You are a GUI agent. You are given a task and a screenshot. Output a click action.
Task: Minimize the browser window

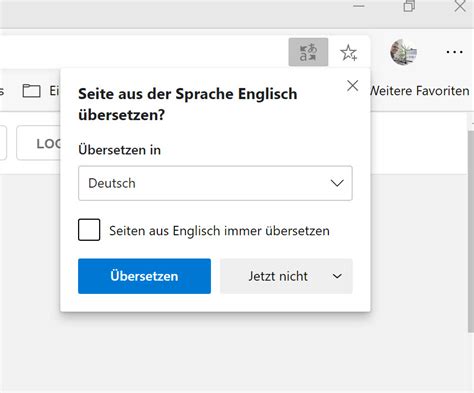tap(359, 6)
